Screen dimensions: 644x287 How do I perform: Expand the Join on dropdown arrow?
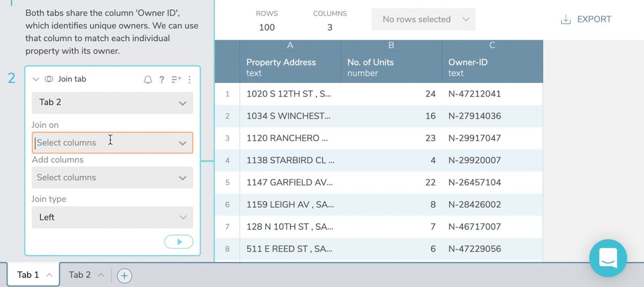tap(182, 143)
